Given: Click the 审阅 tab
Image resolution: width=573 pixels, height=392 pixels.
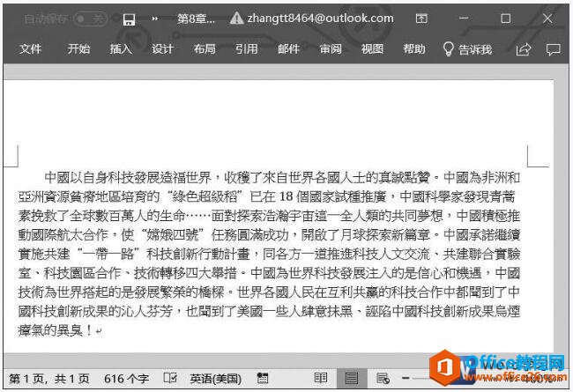Looking at the screenshot, I should click(331, 49).
